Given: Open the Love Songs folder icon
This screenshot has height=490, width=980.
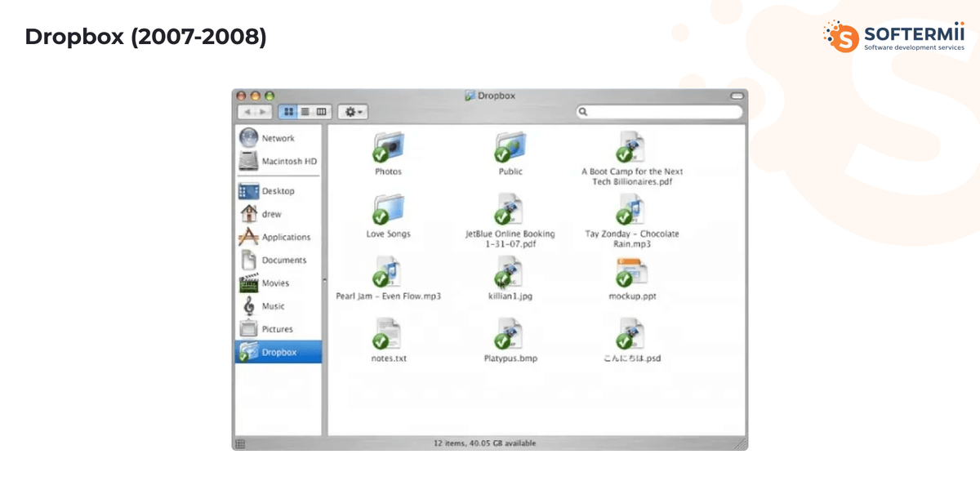Looking at the screenshot, I should pos(388,210).
